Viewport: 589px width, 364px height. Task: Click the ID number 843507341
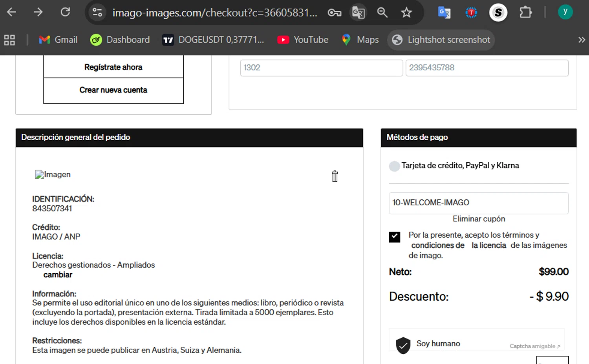pyautogui.click(x=52, y=209)
